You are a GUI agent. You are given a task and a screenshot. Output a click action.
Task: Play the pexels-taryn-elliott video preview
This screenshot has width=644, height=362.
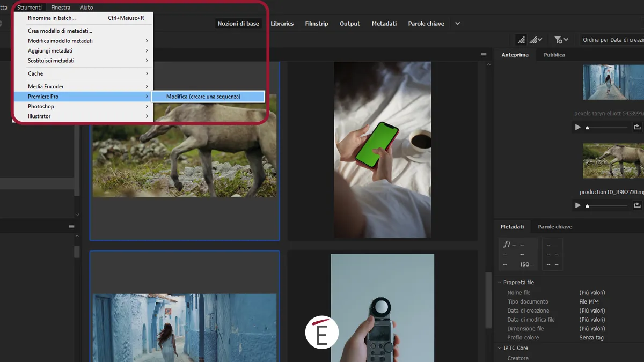coord(578,127)
